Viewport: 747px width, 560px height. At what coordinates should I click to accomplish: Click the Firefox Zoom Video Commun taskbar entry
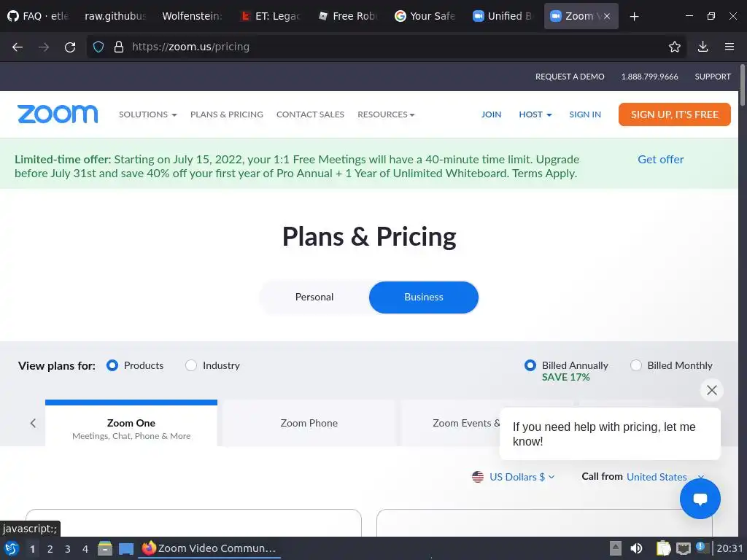[209, 548]
